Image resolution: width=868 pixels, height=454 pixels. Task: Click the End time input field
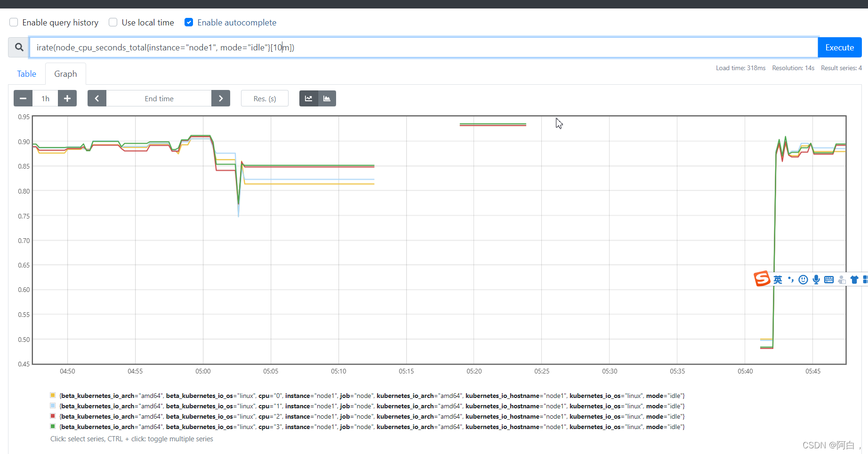tap(159, 98)
